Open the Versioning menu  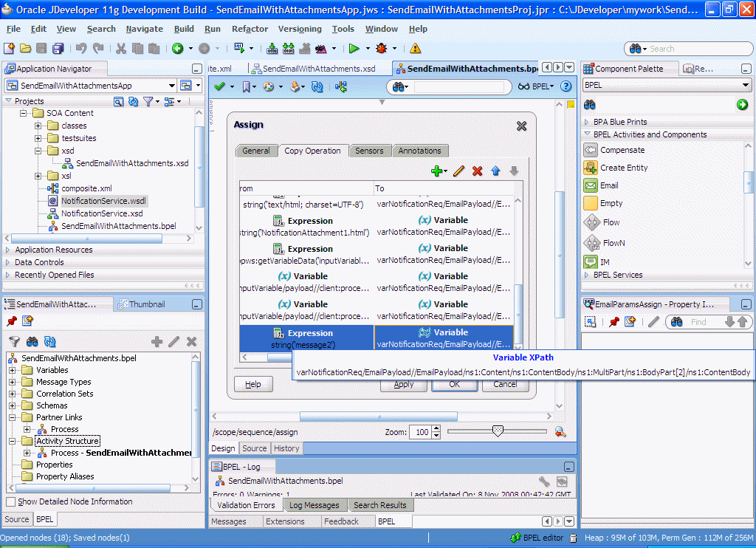(x=300, y=29)
